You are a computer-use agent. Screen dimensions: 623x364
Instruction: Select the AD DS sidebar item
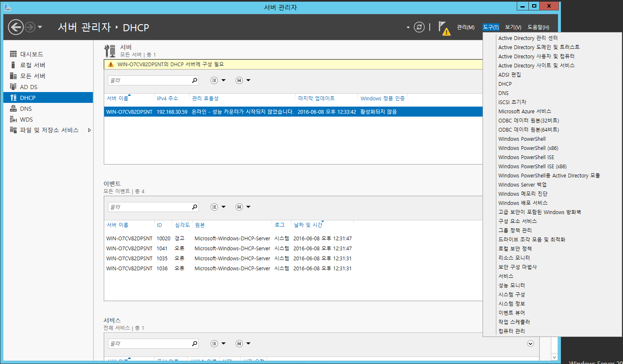tap(28, 87)
